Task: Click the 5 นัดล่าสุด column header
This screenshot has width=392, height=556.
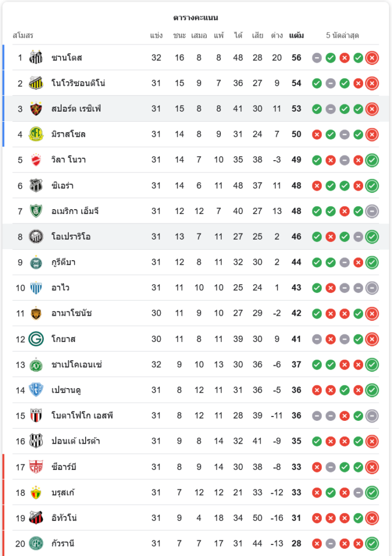Action: tap(343, 36)
